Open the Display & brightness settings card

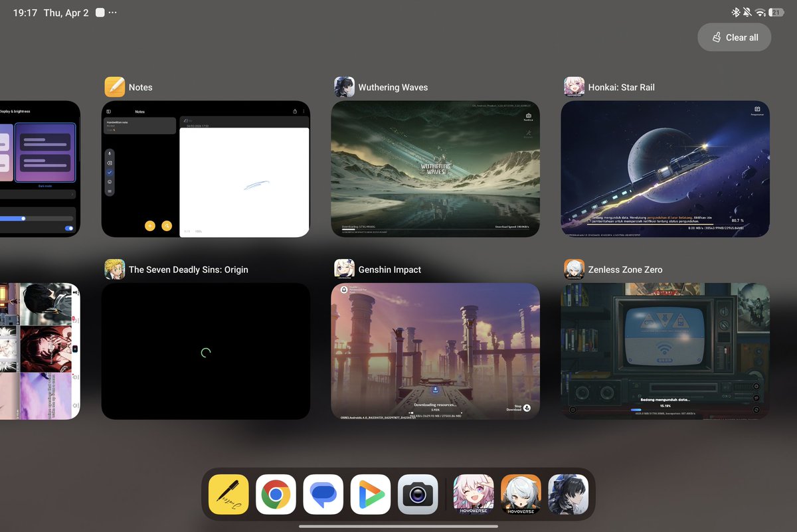[40, 169]
